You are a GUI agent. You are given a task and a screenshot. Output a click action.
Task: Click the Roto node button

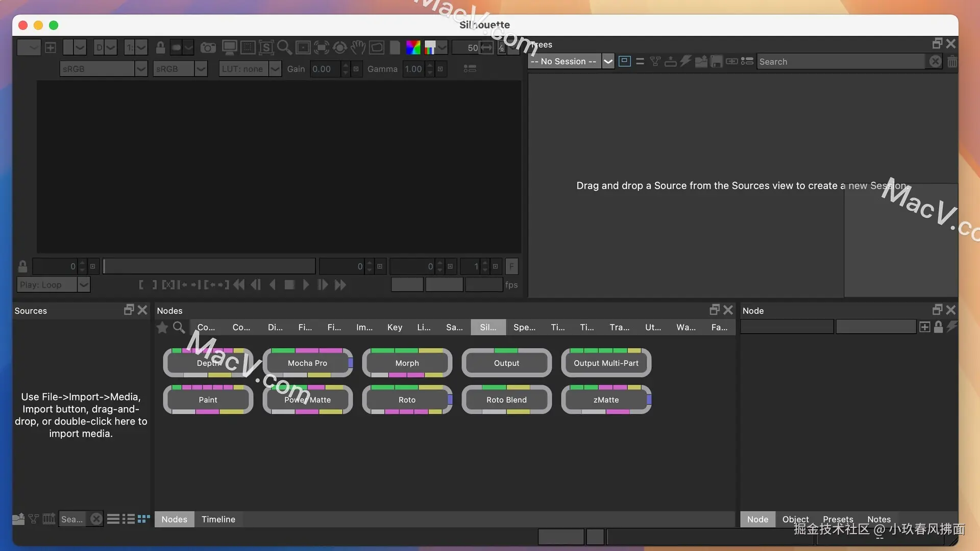pyautogui.click(x=407, y=399)
